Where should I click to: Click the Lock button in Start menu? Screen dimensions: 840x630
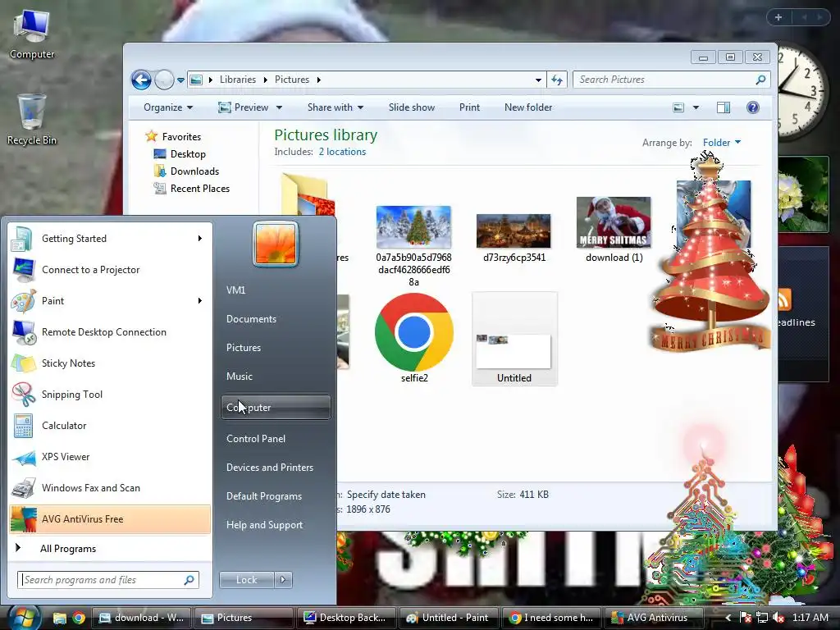(x=246, y=580)
